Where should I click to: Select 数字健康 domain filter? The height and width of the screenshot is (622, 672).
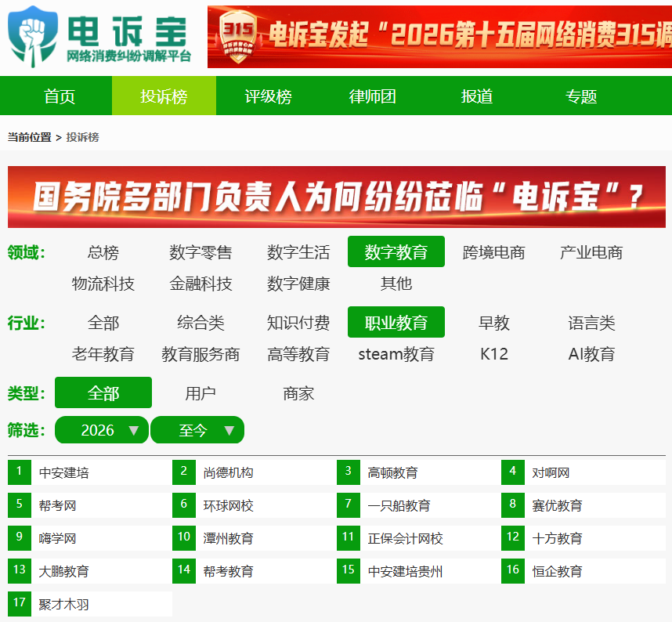click(298, 284)
